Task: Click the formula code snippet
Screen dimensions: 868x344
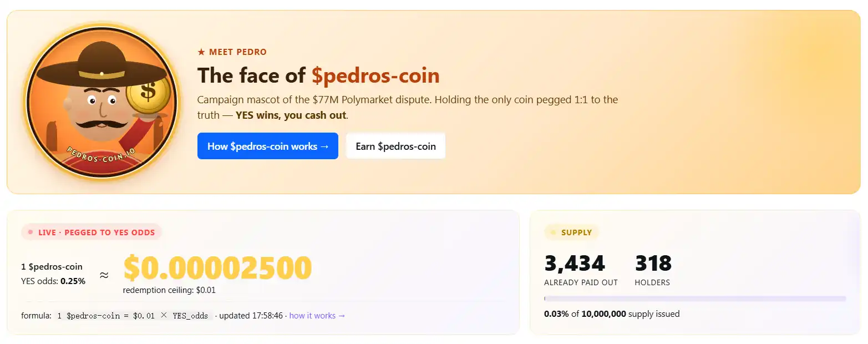Action: [x=133, y=316]
